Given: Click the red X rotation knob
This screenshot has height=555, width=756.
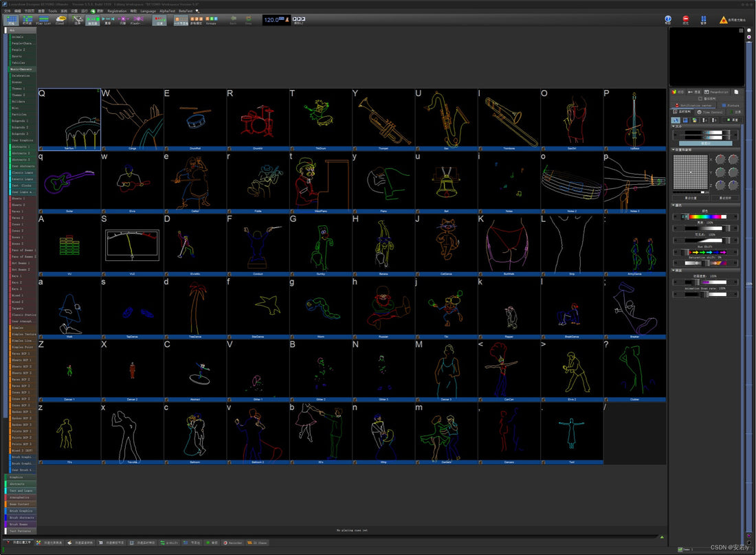Looking at the screenshot, I should (x=720, y=159).
